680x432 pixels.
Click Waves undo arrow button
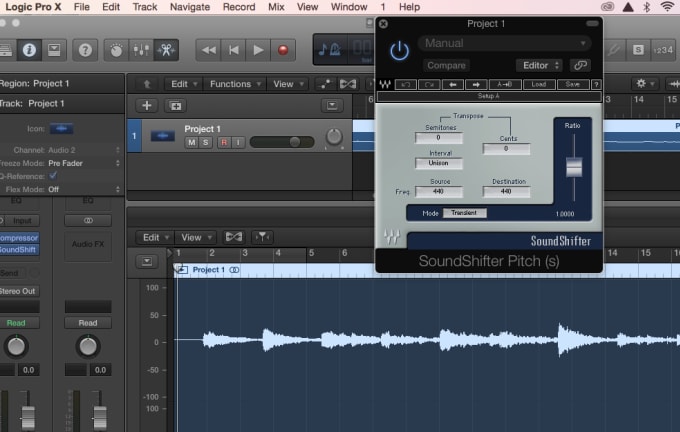[406, 85]
